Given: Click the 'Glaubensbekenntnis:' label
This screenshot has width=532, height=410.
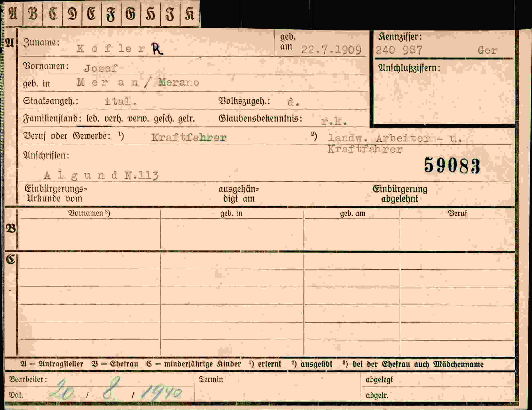Looking at the screenshot, I should pyautogui.click(x=260, y=119).
